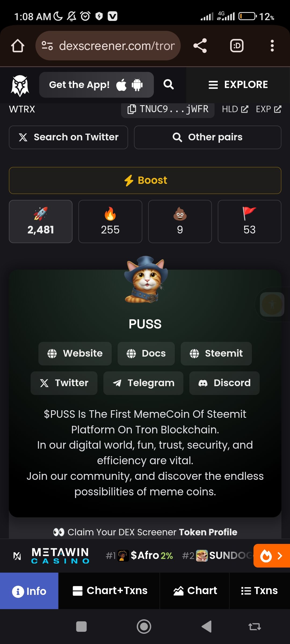Tap the browser share icon
This screenshot has width=290, height=644.
(x=200, y=46)
